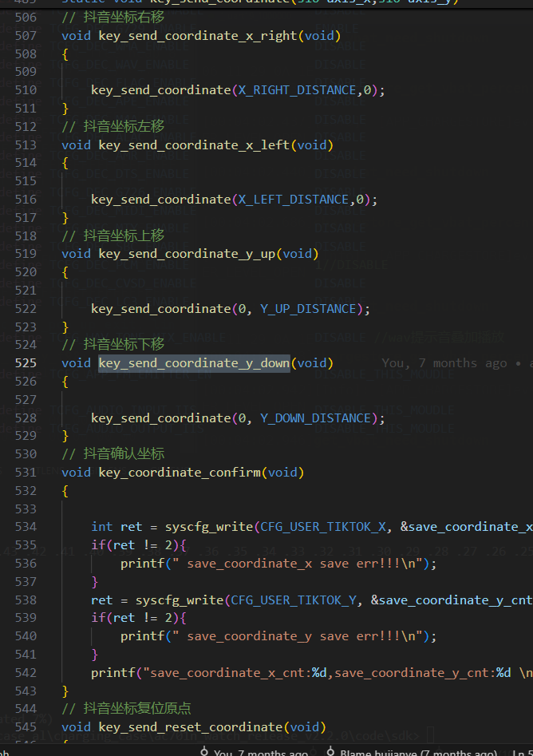This screenshot has height=756, width=533.
Task: Click line number 519 in the gutter
Action: (x=26, y=254)
